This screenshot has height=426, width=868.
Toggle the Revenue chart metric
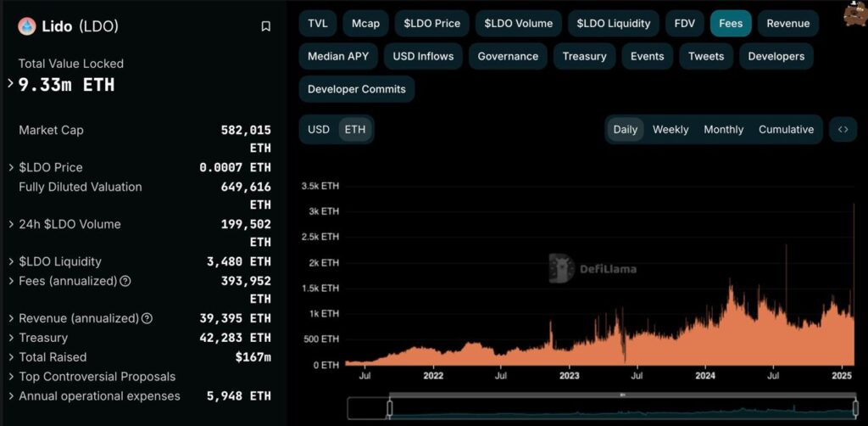[x=788, y=23]
